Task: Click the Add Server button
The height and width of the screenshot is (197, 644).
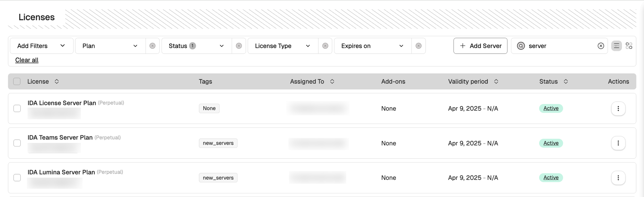Action: coord(480,46)
